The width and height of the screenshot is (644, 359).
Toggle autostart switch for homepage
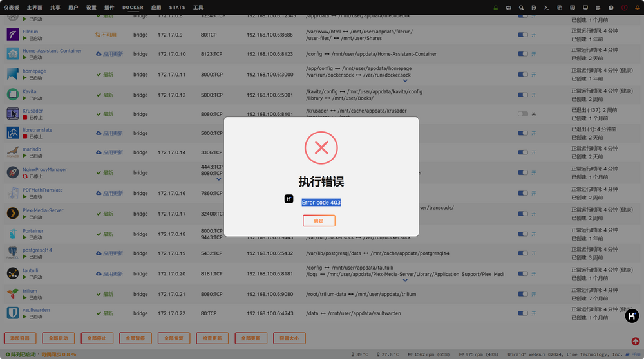tap(523, 74)
